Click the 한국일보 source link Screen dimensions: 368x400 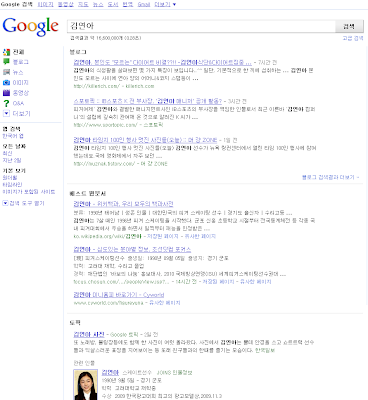click(x=265, y=350)
